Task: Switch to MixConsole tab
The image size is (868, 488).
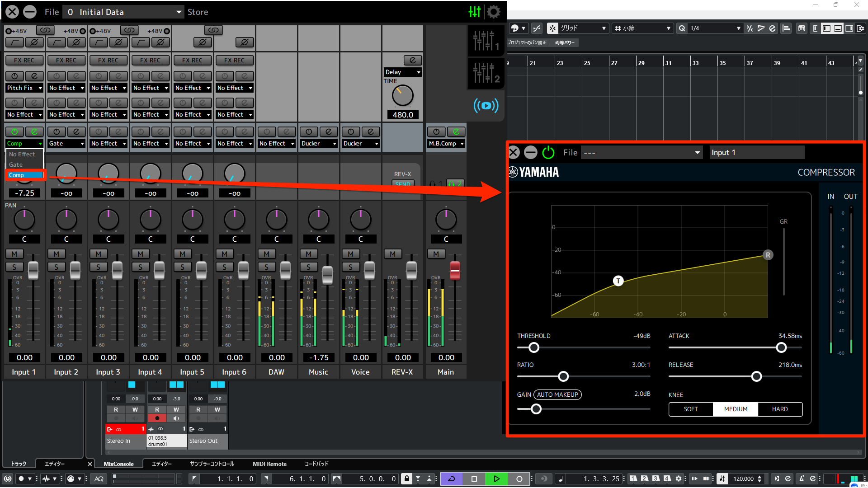Action: (x=118, y=464)
